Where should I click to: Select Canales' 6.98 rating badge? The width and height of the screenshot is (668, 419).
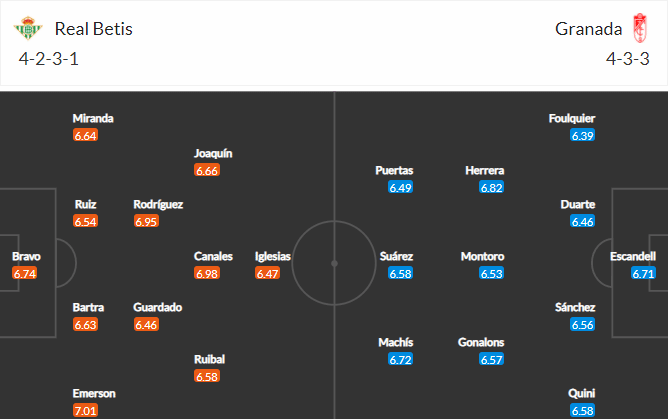207,273
